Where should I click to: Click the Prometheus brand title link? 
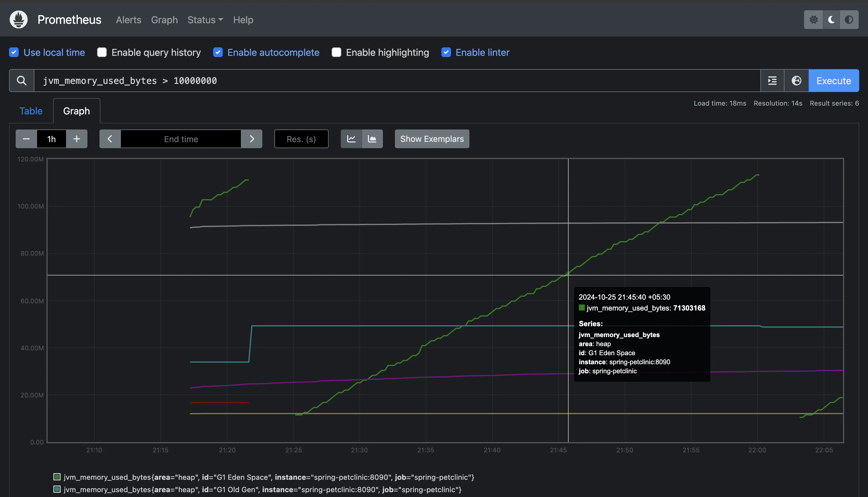[x=69, y=20]
